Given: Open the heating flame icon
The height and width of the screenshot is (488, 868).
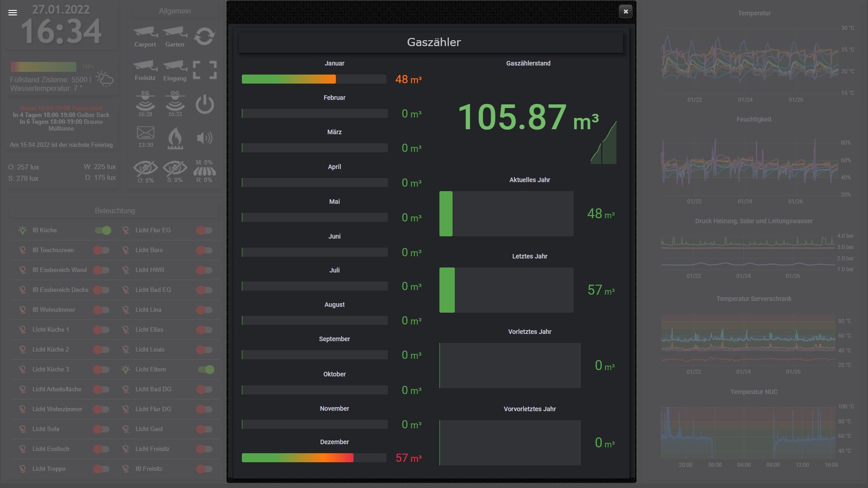Looking at the screenshot, I should click(175, 137).
